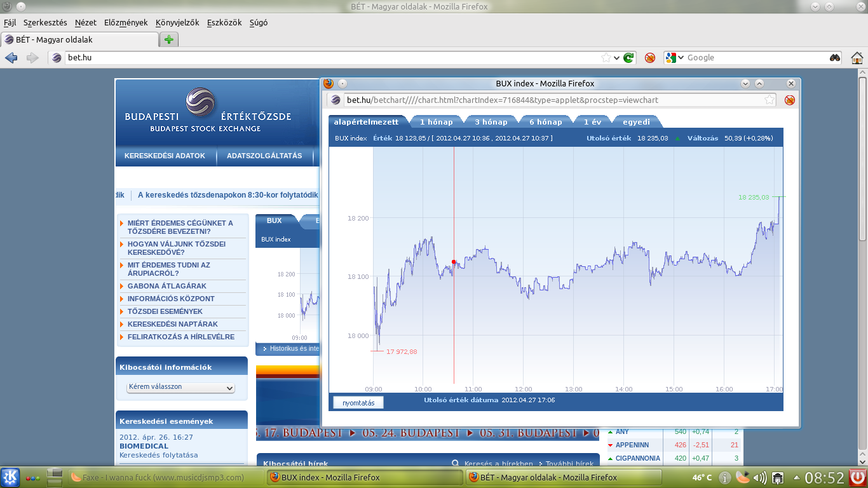Switch to BÉT - Magyar oldalak taskbar entry
Viewport: 868px width, 488px height.
tap(564, 477)
